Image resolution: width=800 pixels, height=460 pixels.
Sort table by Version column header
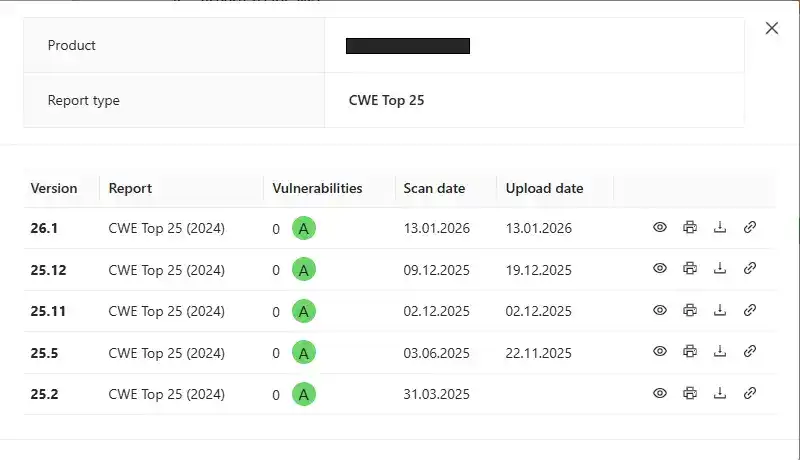point(54,188)
